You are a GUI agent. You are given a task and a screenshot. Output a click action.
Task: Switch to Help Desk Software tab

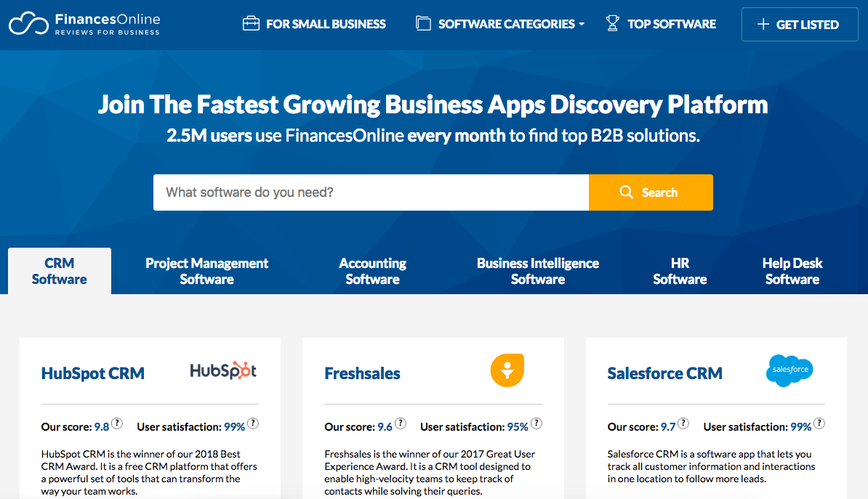click(x=792, y=271)
